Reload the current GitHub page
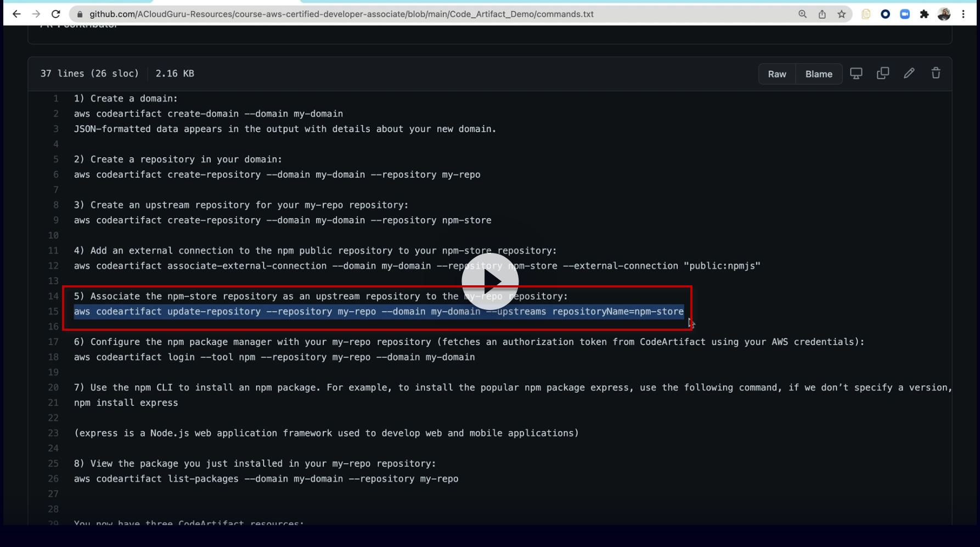 click(x=55, y=14)
